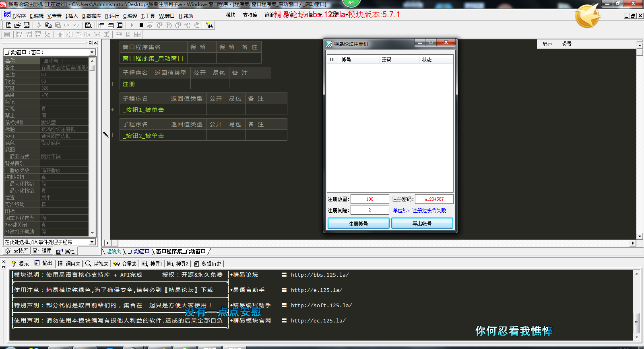Click the binoculars help search icon
The height and width of the screenshot is (349, 644).
[x=209, y=25]
